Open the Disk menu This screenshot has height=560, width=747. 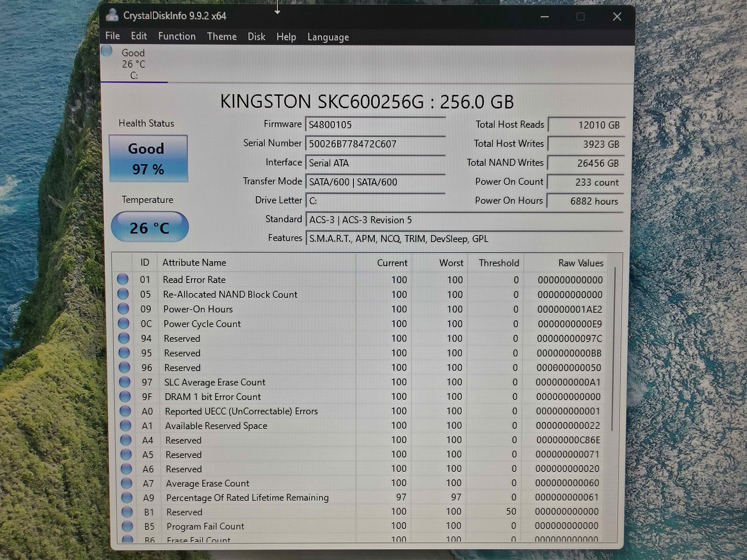pos(256,36)
